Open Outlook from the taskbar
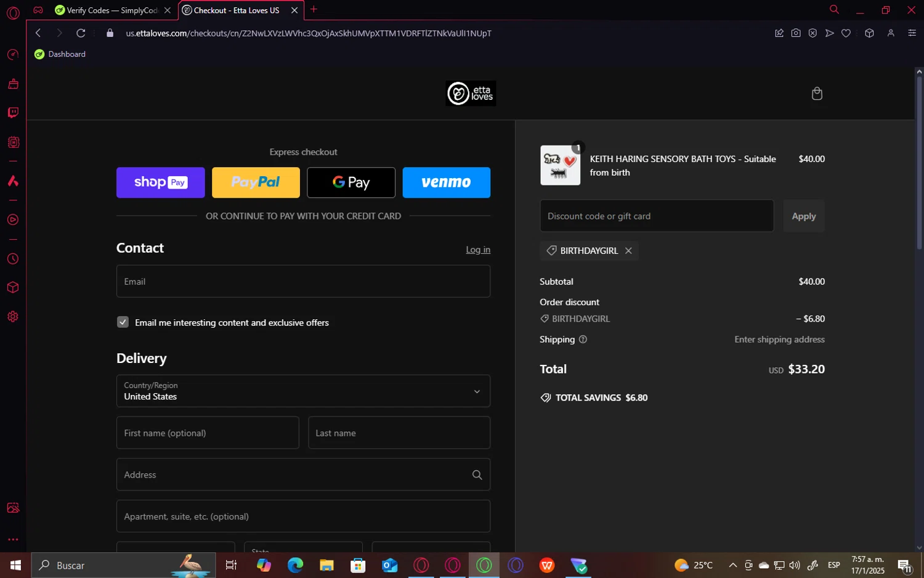The width and height of the screenshot is (924, 578). click(389, 566)
